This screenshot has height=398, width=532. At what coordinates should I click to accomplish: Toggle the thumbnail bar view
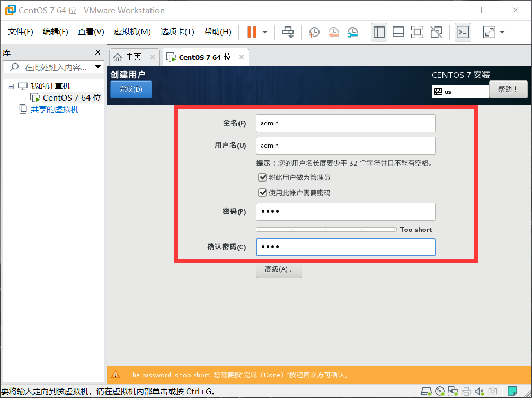(398, 32)
